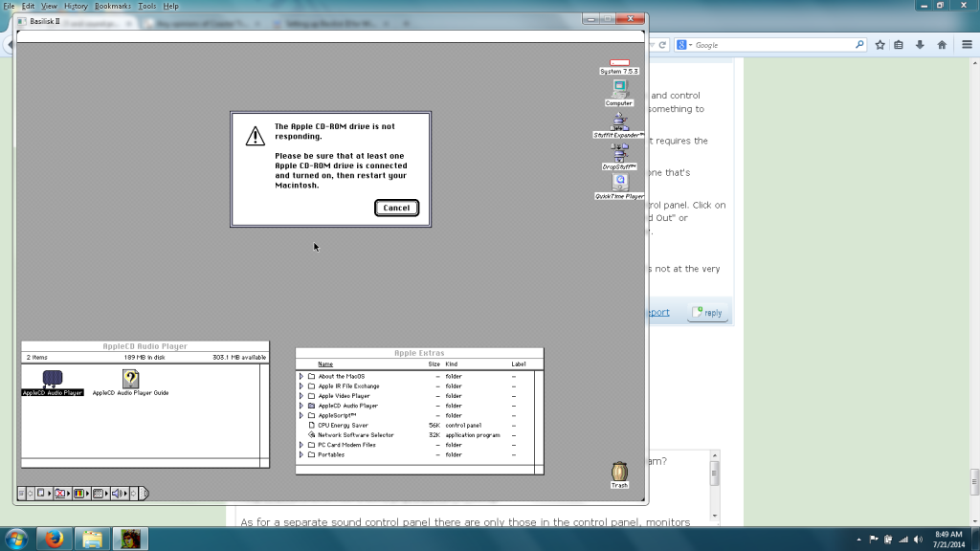Expand the PC Card Modem Files folder
Viewport: 980px width, 551px height.
pyautogui.click(x=301, y=445)
